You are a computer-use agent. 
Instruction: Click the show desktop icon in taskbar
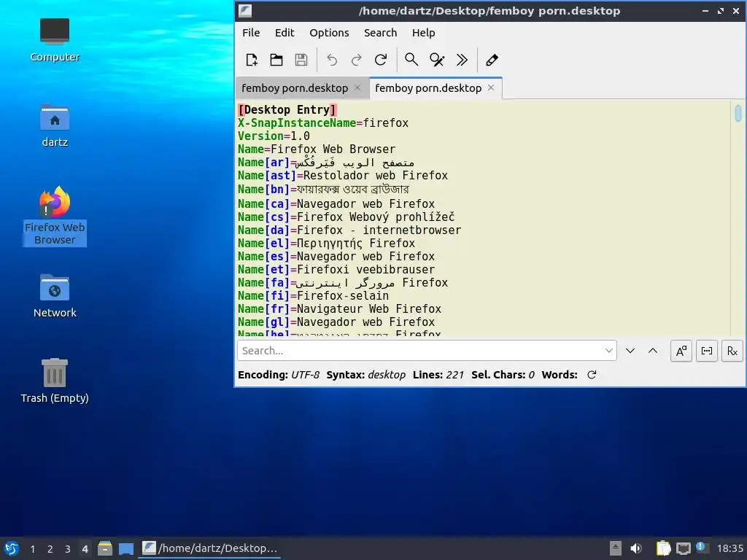point(125,548)
